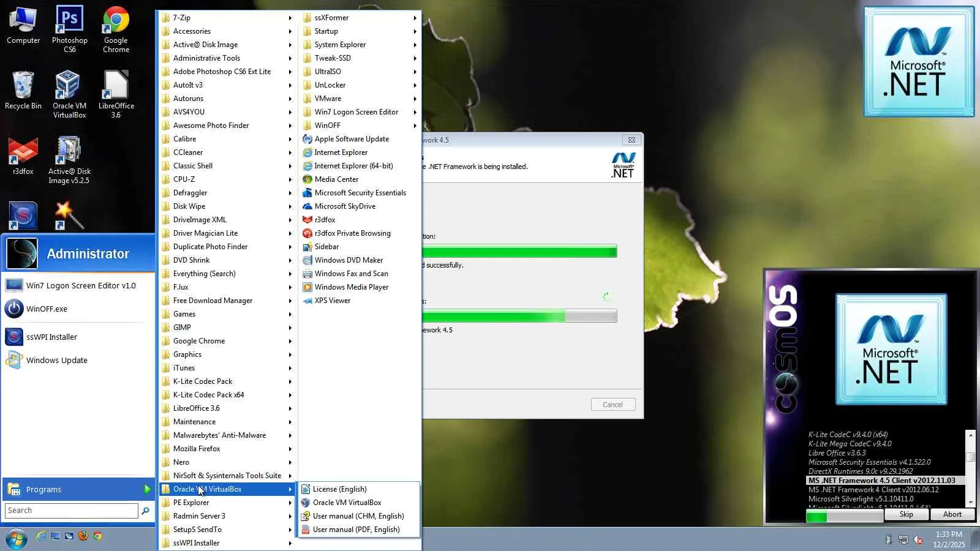Expand the K-Lite Codec Pack x64 submenu arrow

click(290, 395)
